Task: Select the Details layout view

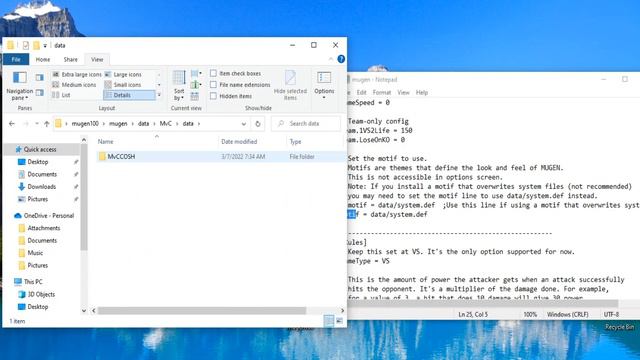Action: point(129,95)
